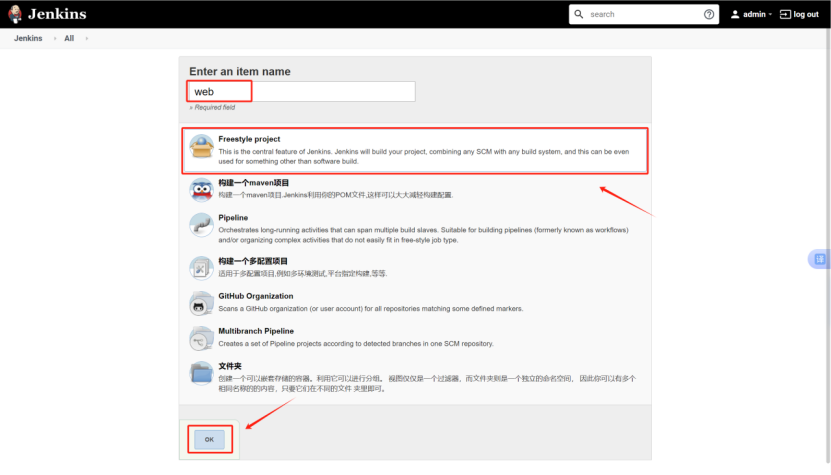The height and width of the screenshot is (475, 831).
Task: Choose the Multibranch Pipeline title
Action: [256, 331]
